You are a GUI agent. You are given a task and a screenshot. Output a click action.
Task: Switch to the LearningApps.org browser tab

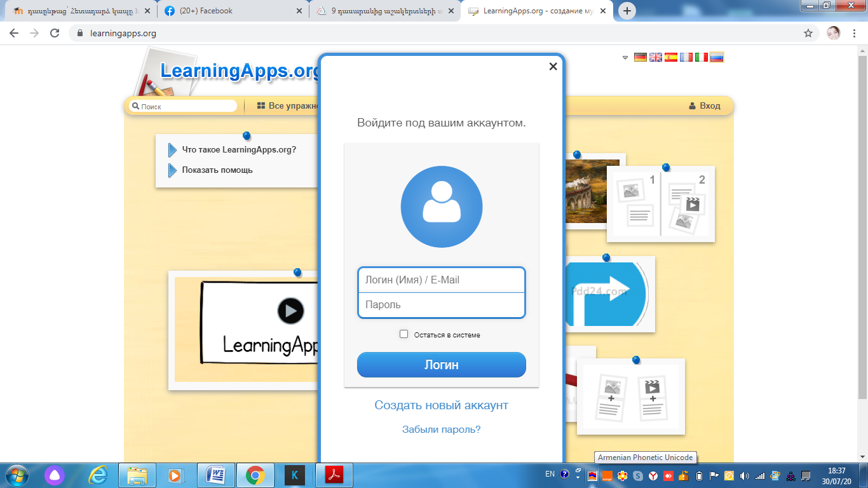pos(537,11)
